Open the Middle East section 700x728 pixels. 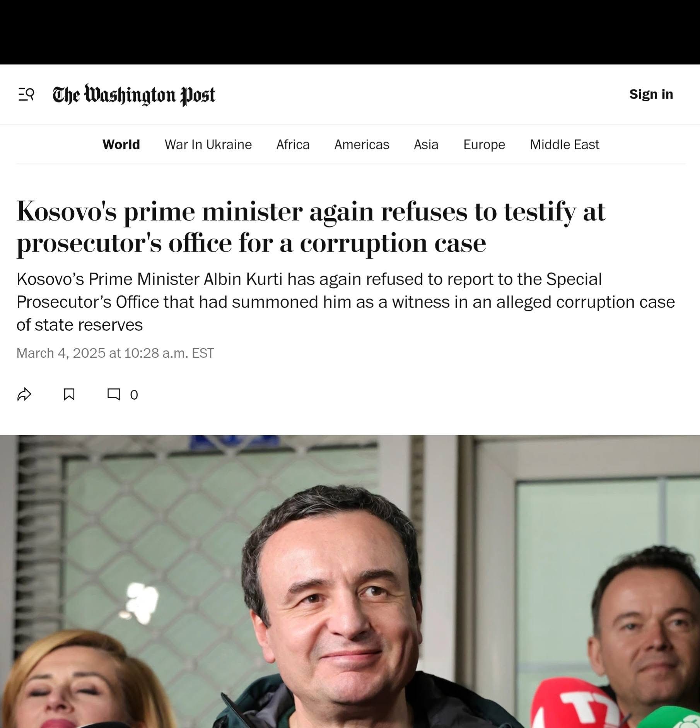[564, 144]
